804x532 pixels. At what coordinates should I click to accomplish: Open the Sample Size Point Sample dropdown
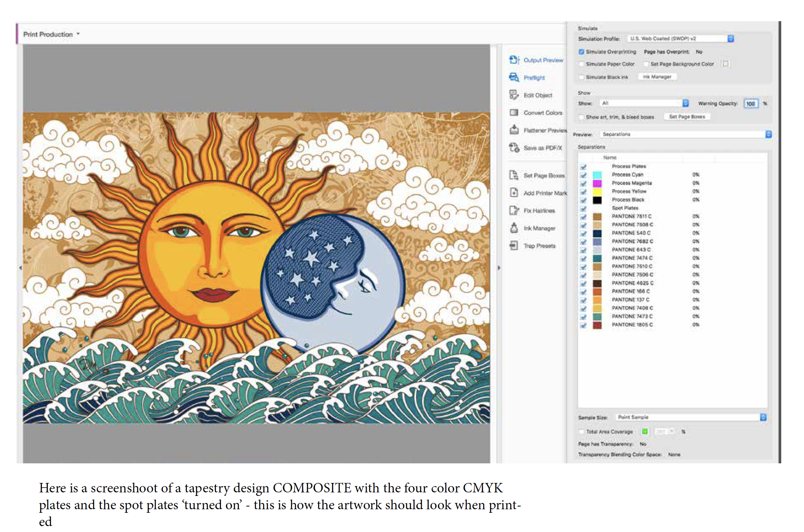pyautogui.click(x=763, y=417)
